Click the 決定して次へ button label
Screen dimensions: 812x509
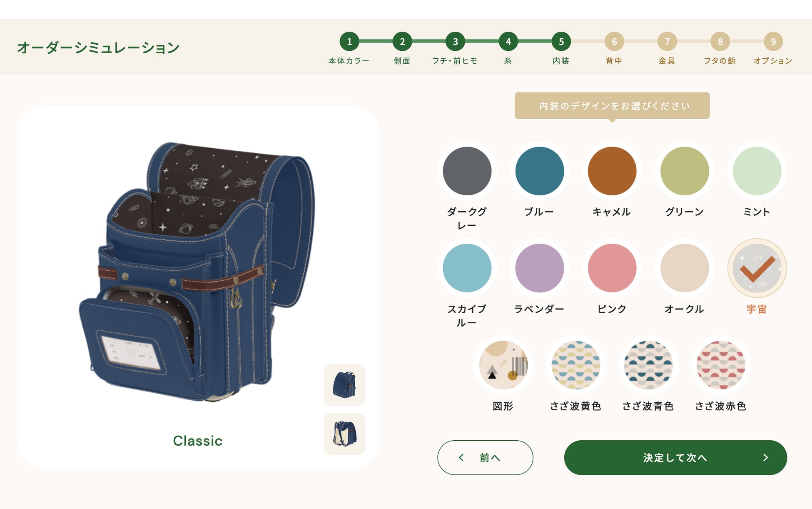(x=675, y=457)
